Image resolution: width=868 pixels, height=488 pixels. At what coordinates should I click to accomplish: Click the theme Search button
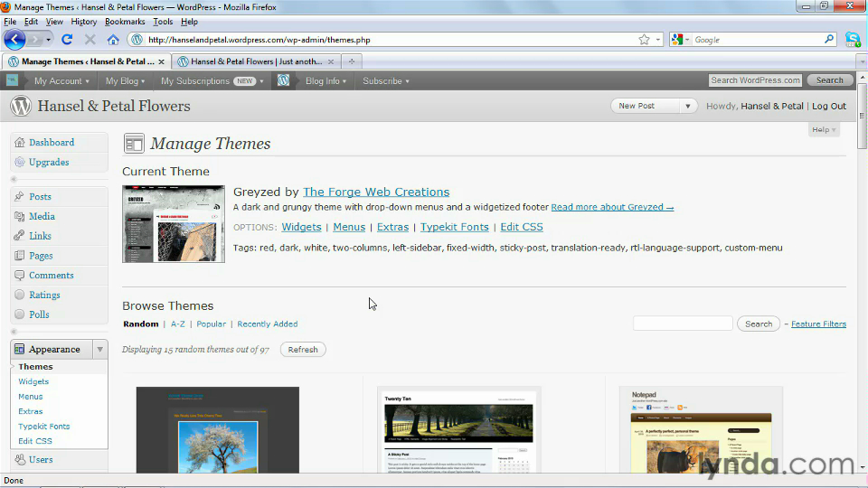pyautogui.click(x=759, y=324)
